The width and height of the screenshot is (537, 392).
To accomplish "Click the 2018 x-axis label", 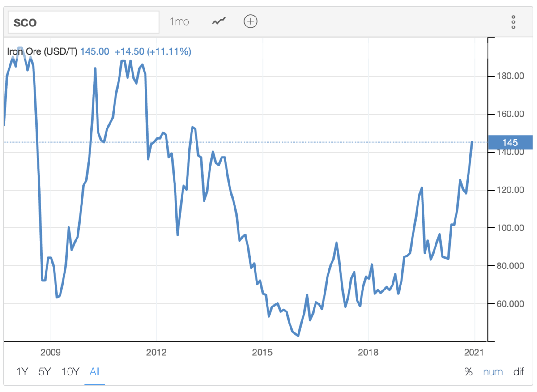I will pyautogui.click(x=368, y=352).
